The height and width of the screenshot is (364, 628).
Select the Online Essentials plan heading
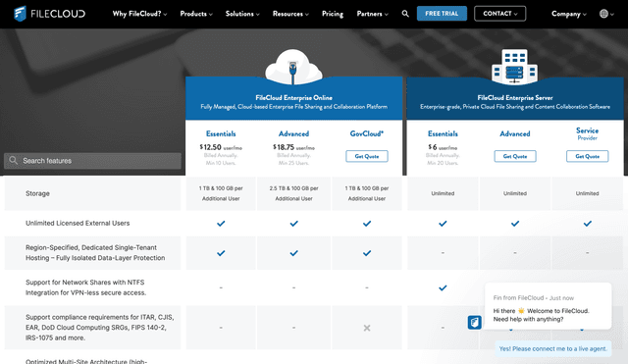(x=221, y=133)
